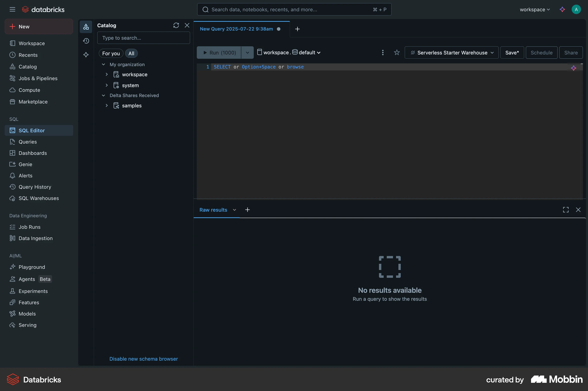Add a new query tab
The width and height of the screenshot is (588, 391).
pyautogui.click(x=297, y=29)
